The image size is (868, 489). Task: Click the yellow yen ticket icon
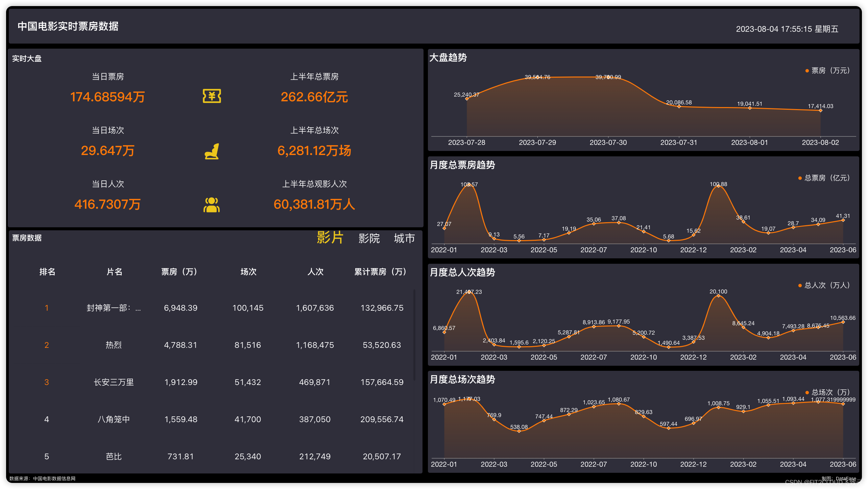[x=212, y=96]
